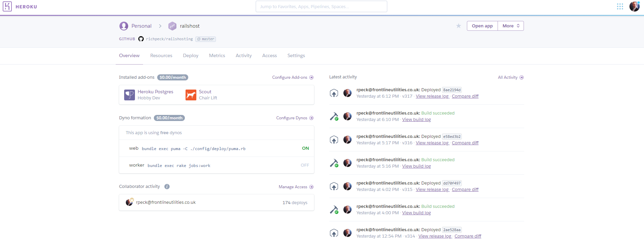The width and height of the screenshot is (644, 243).
Task: Click the user avatar beside the e58ed3b2 deploy
Action: coord(347,140)
